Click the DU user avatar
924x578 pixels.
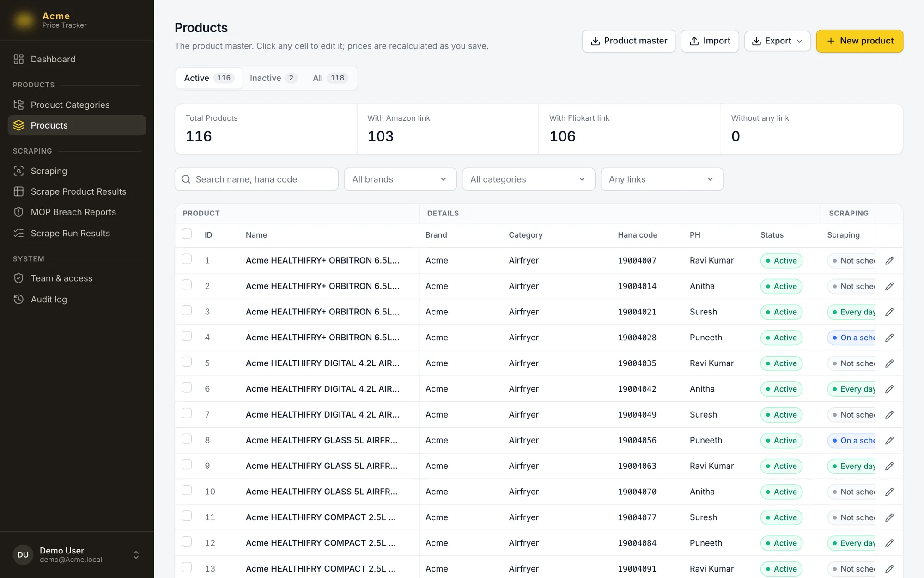23,555
